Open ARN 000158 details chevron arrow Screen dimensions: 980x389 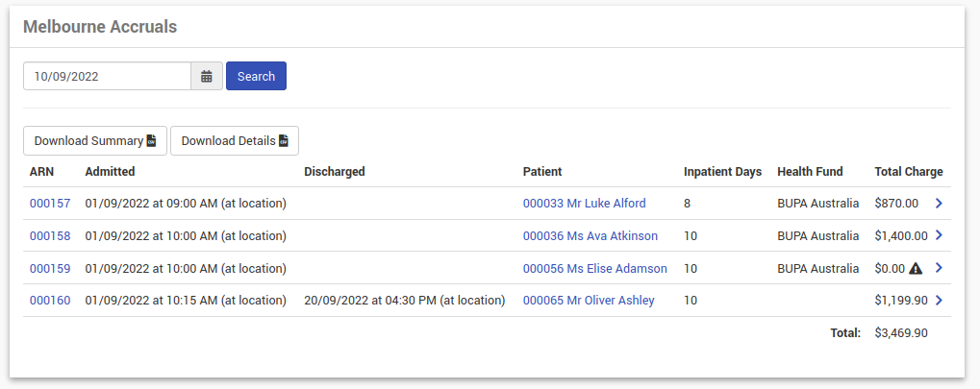(x=939, y=235)
